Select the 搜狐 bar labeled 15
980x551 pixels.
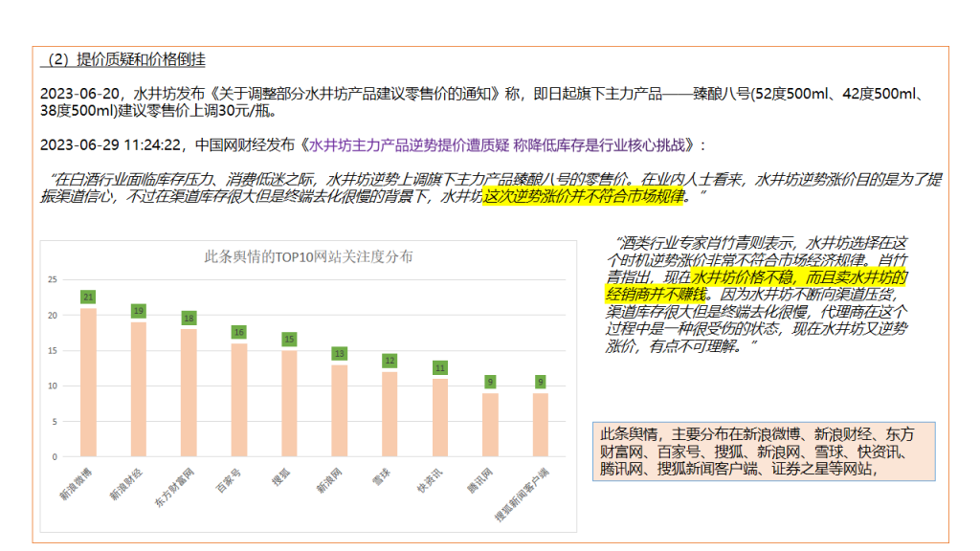pyautogui.click(x=288, y=404)
